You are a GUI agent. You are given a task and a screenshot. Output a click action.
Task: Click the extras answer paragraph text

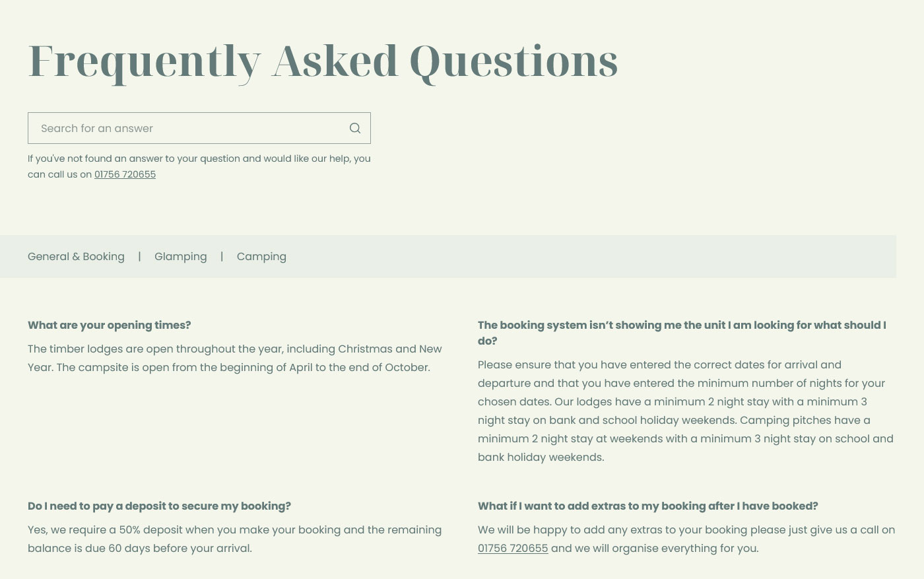[686, 539]
